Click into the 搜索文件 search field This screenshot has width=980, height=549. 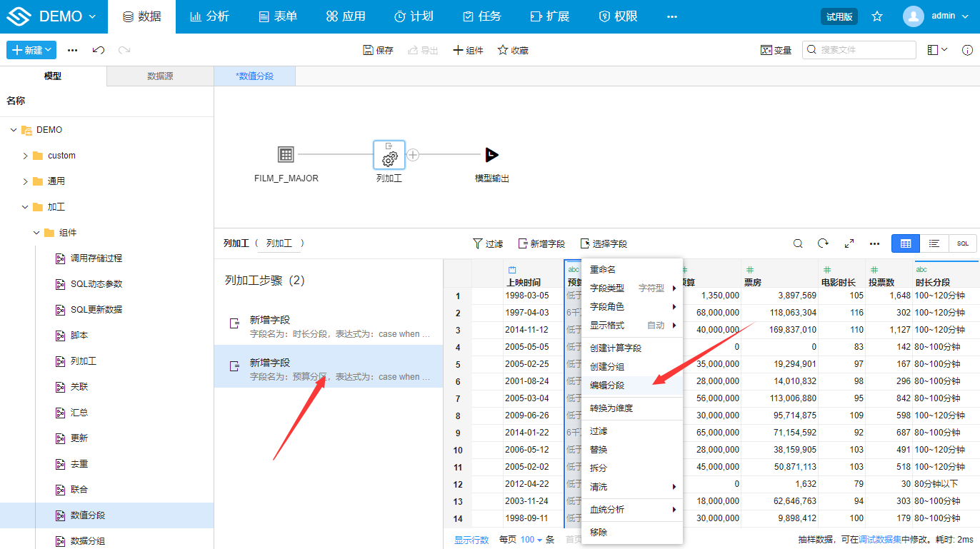(x=859, y=50)
